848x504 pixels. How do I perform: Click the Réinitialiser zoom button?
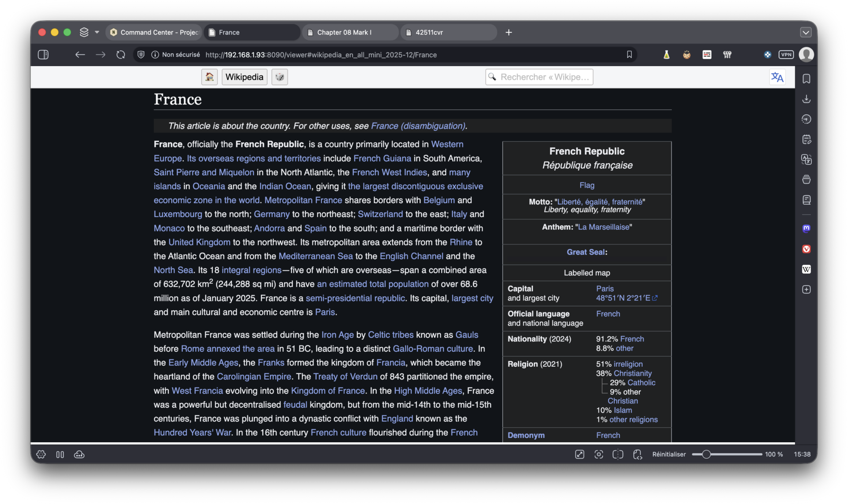click(x=669, y=455)
